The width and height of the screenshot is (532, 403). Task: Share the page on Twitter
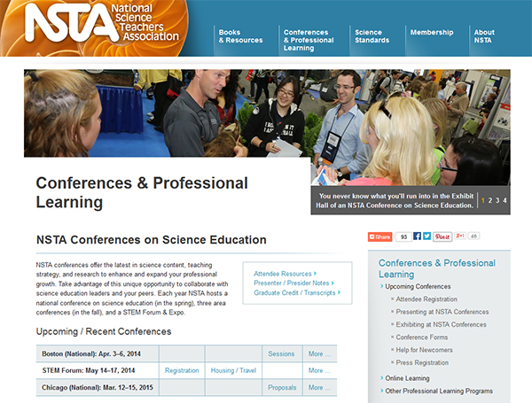pyautogui.click(x=426, y=236)
